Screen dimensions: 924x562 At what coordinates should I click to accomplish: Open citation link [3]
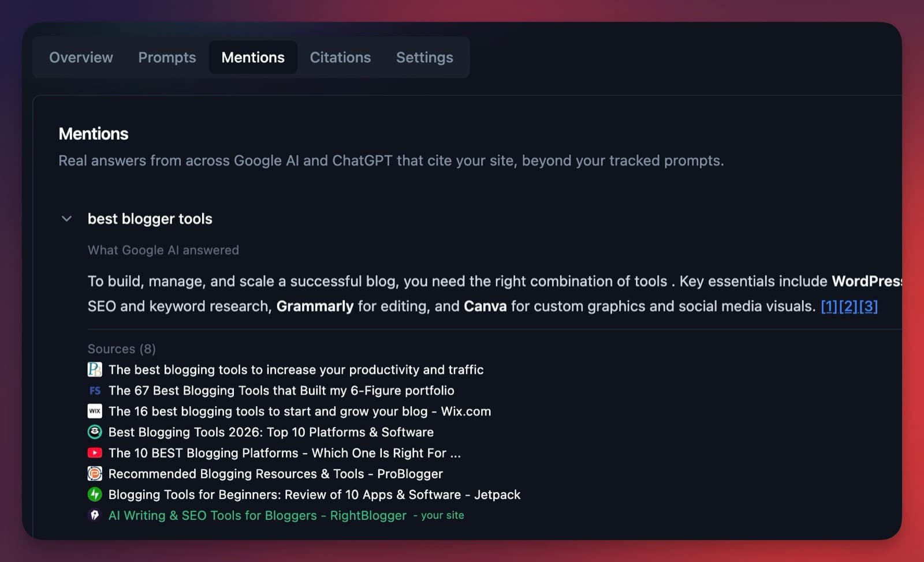tap(868, 306)
